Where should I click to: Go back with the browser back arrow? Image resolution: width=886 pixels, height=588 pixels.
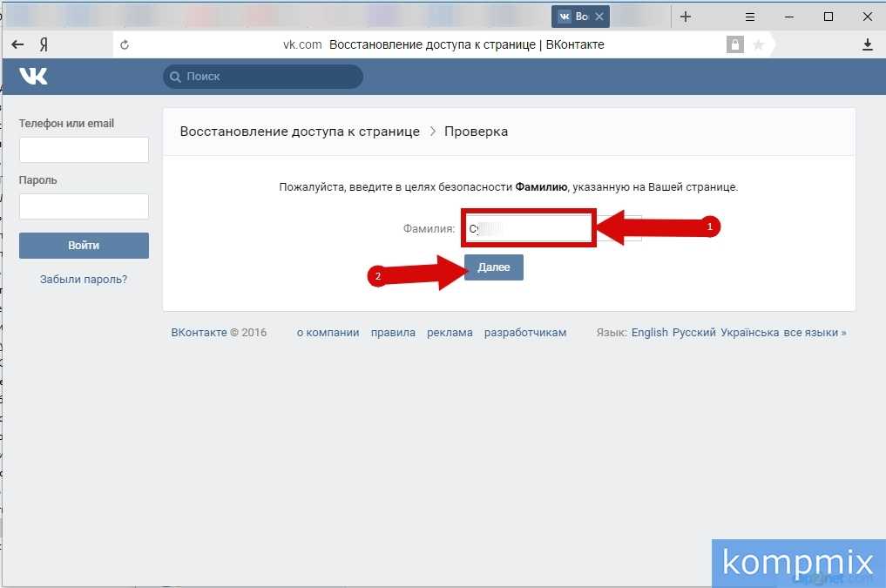tap(17, 44)
